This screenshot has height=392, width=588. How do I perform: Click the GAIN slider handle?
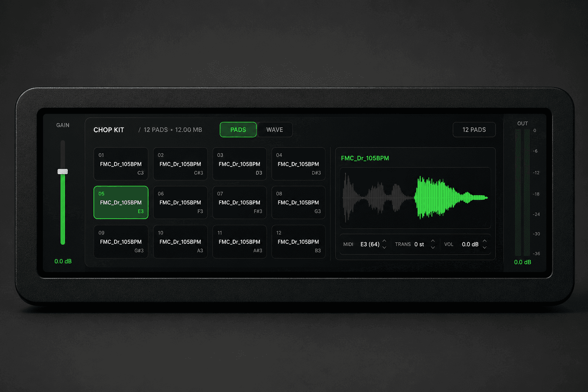click(x=63, y=171)
